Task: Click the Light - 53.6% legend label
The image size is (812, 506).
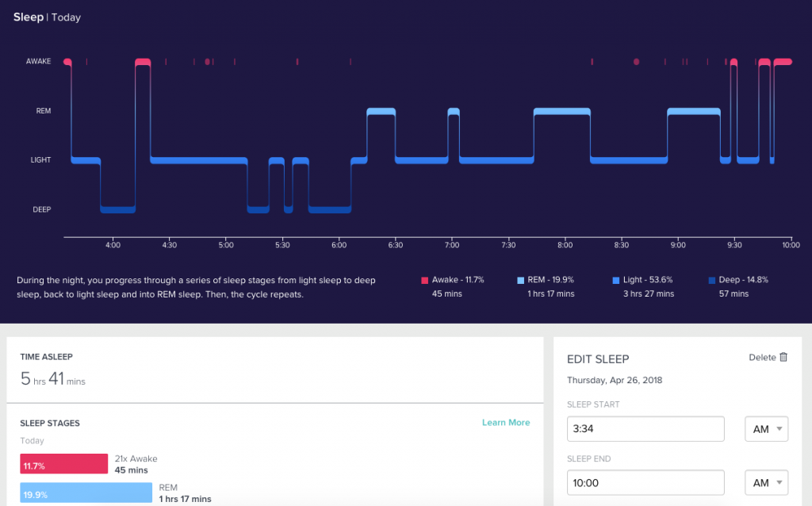Action: 648,280
